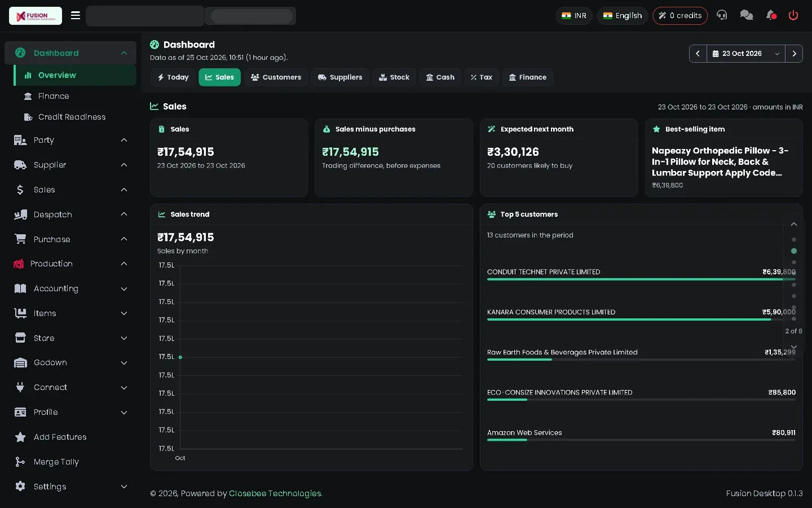
Task: Expand the Profile section chevron
Action: tap(124, 412)
